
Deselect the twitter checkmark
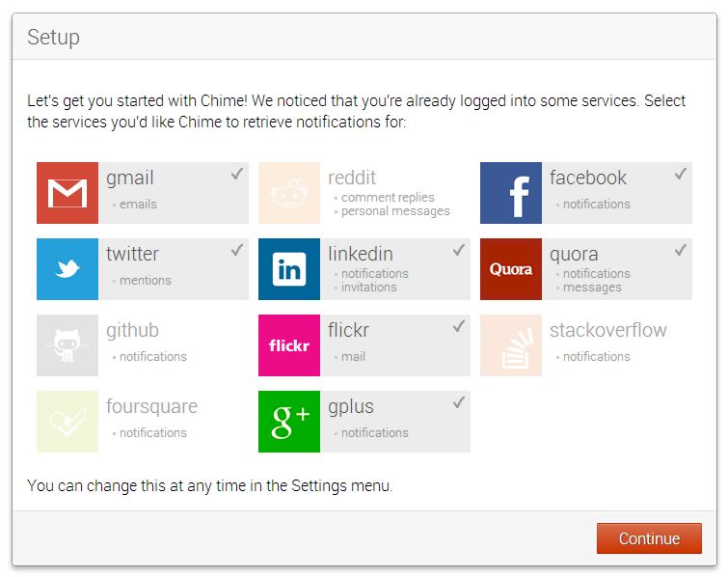pos(236,251)
